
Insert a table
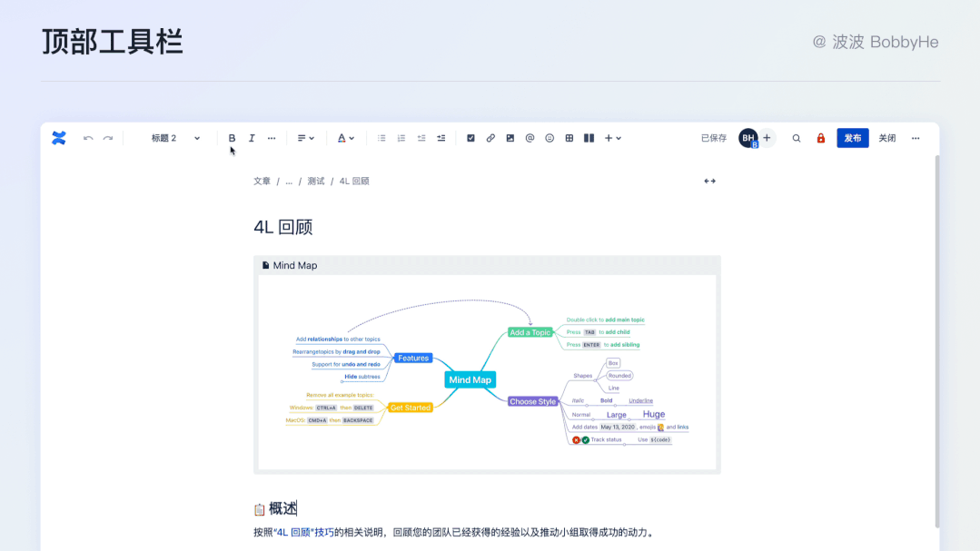point(569,138)
